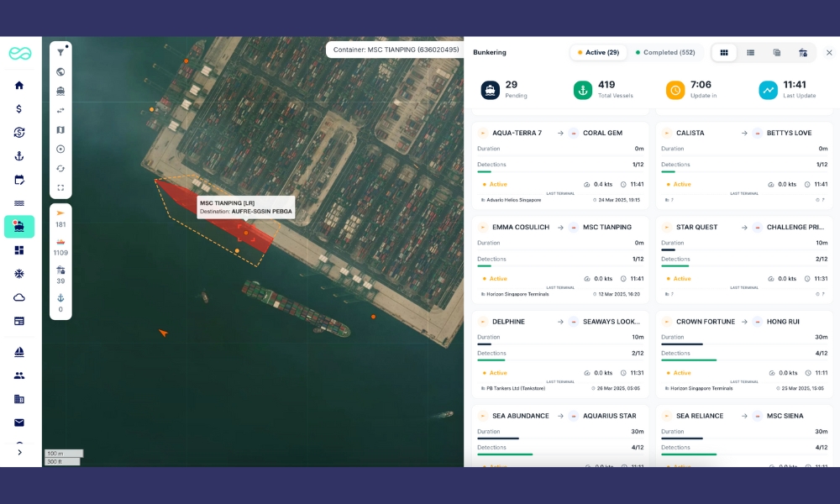The width and height of the screenshot is (840, 504).
Task: Open the mail icon in the sidebar
Action: tap(19, 423)
